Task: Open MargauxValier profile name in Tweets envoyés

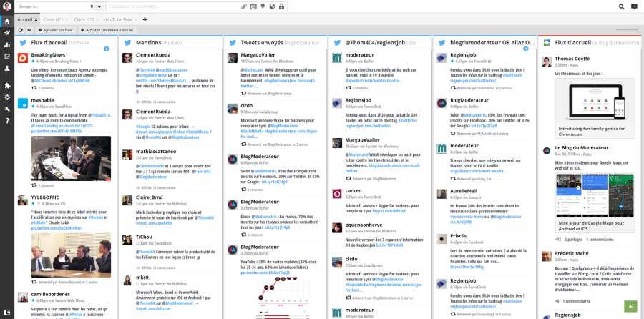Action: pyautogui.click(x=258, y=55)
